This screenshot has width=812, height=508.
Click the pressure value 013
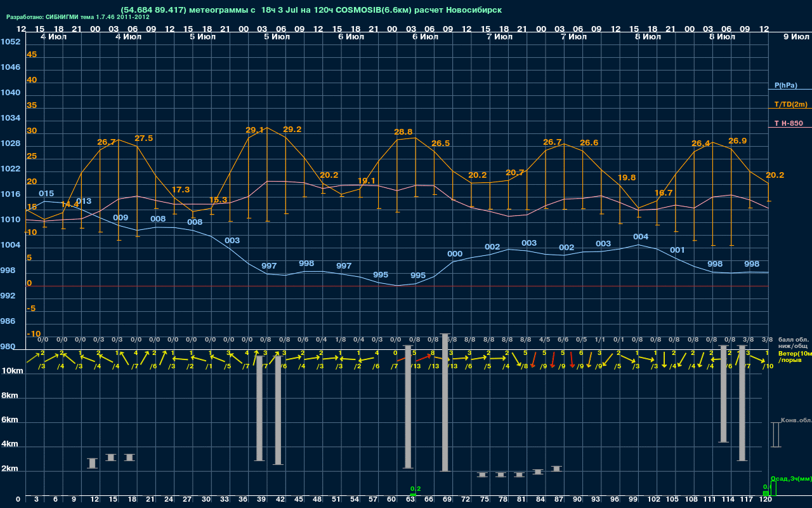(84, 201)
